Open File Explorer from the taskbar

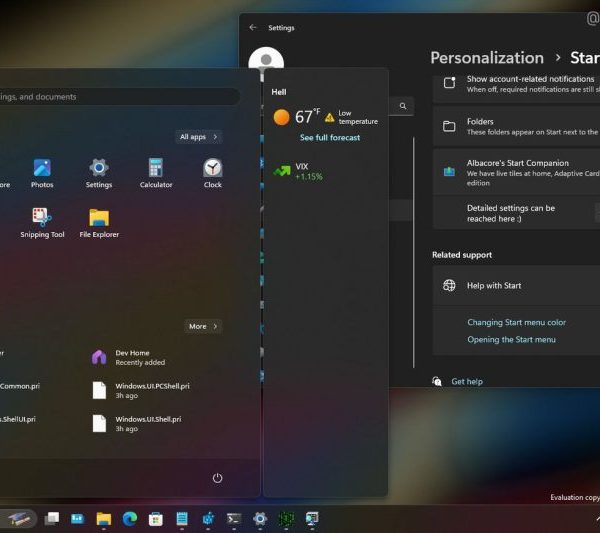(x=104, y=519)
